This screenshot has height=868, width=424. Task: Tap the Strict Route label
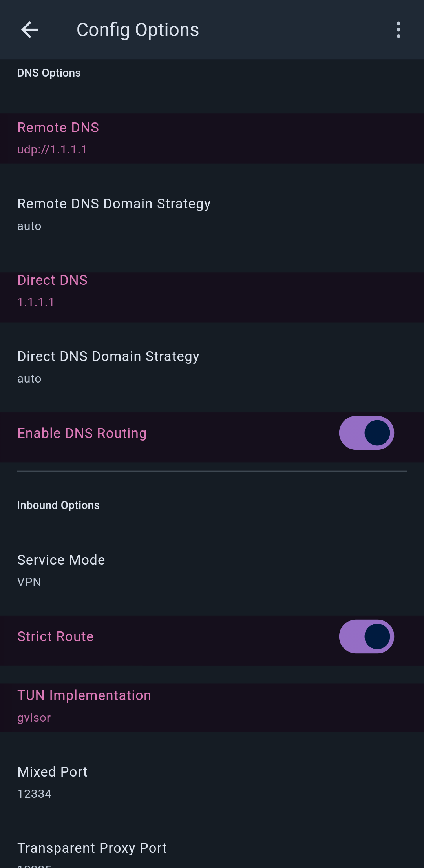pos(55,636)
